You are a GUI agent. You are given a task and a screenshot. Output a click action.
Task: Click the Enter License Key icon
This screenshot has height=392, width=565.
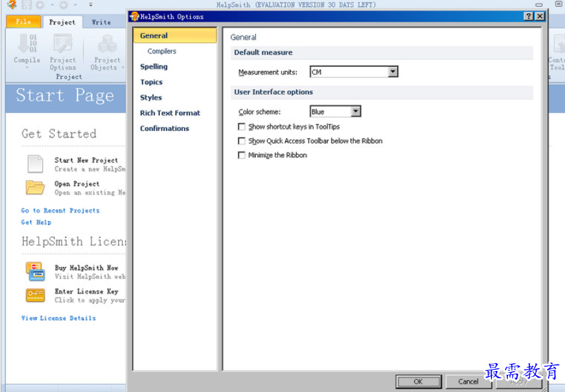36,295
